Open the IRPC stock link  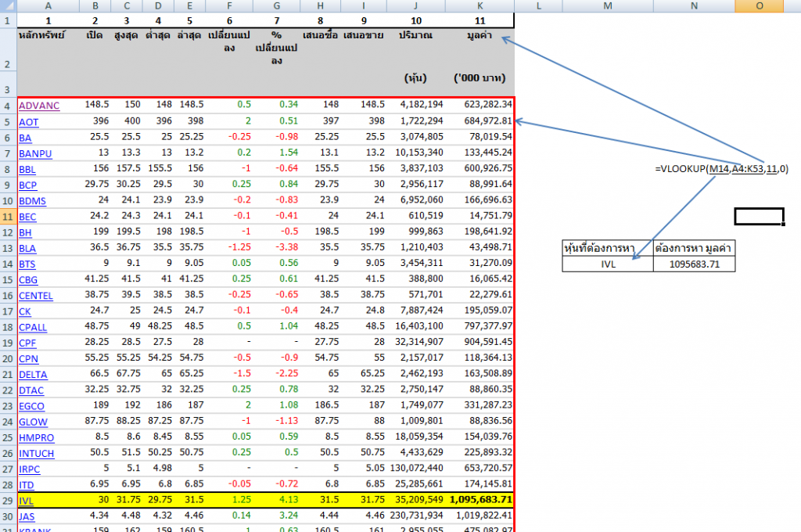click(29, 469)
